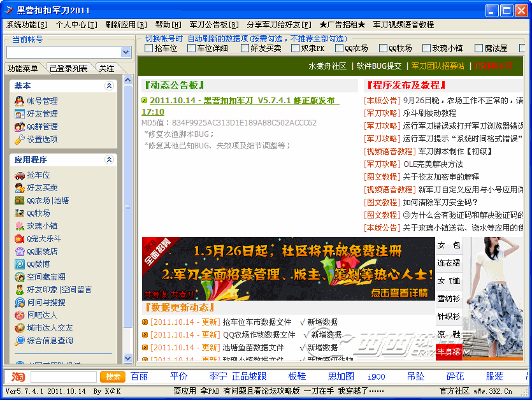This screenshot has width=532, height=400.
Task: Click sidebar scrollbar up arrow
Action: click(127, 80)
